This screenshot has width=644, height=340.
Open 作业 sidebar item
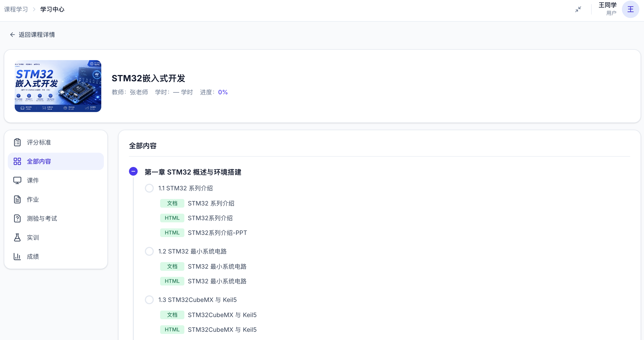(x=56, y=199)
